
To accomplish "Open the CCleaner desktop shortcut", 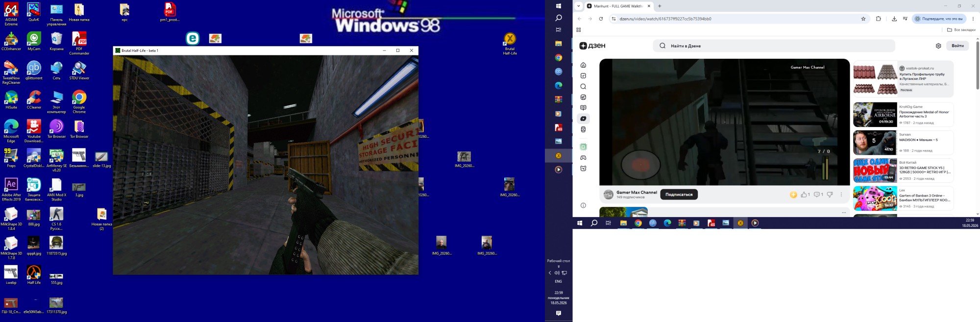I will 34,99.
